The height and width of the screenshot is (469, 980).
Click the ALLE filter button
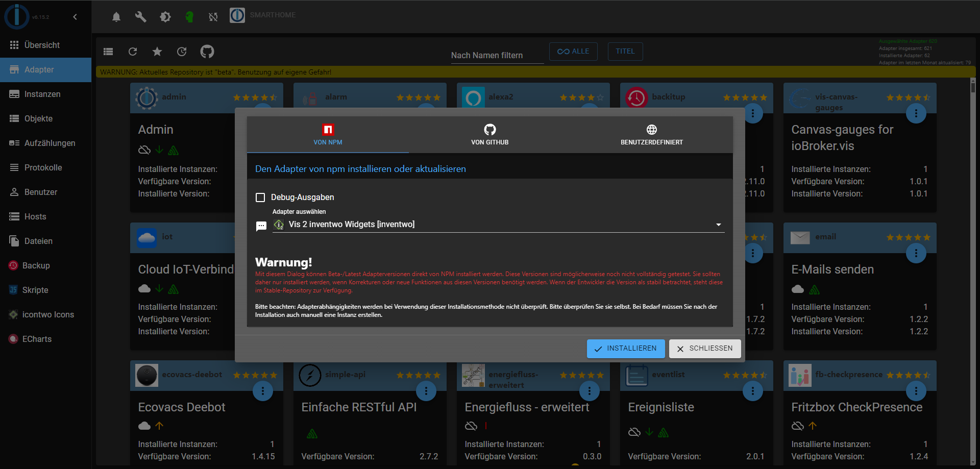click(573, 52)
